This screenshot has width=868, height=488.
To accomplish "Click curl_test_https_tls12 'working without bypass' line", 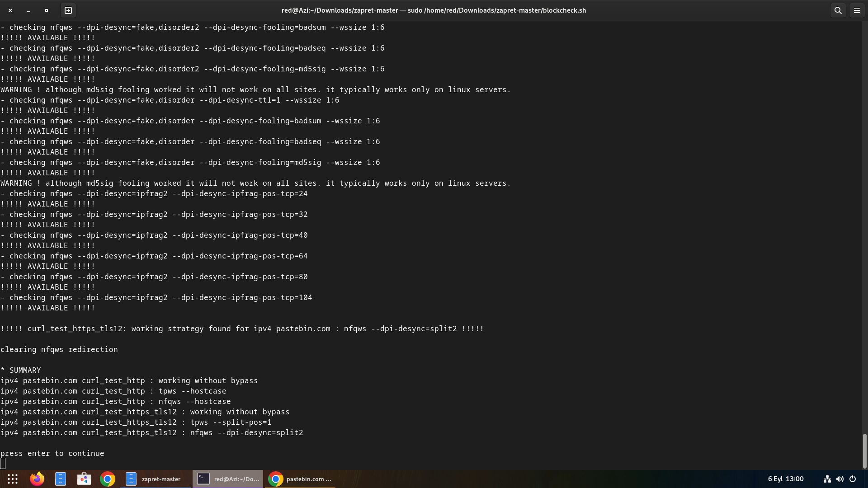I will click(x=145, y=412).
